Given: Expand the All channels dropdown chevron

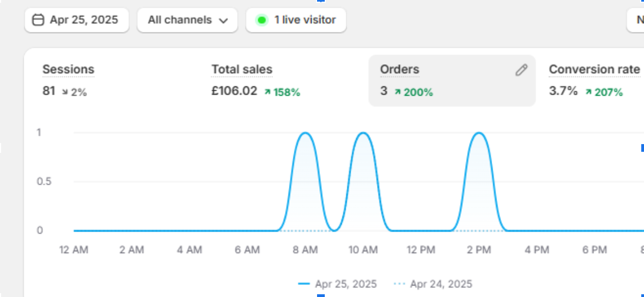Looking at the screenshot, I should click(x=223, y=21).
